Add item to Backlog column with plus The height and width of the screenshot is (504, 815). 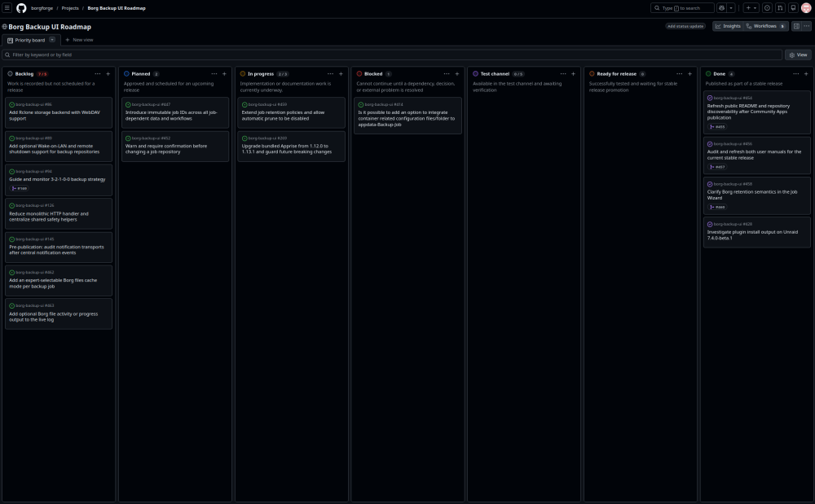(x=108, y=74)
